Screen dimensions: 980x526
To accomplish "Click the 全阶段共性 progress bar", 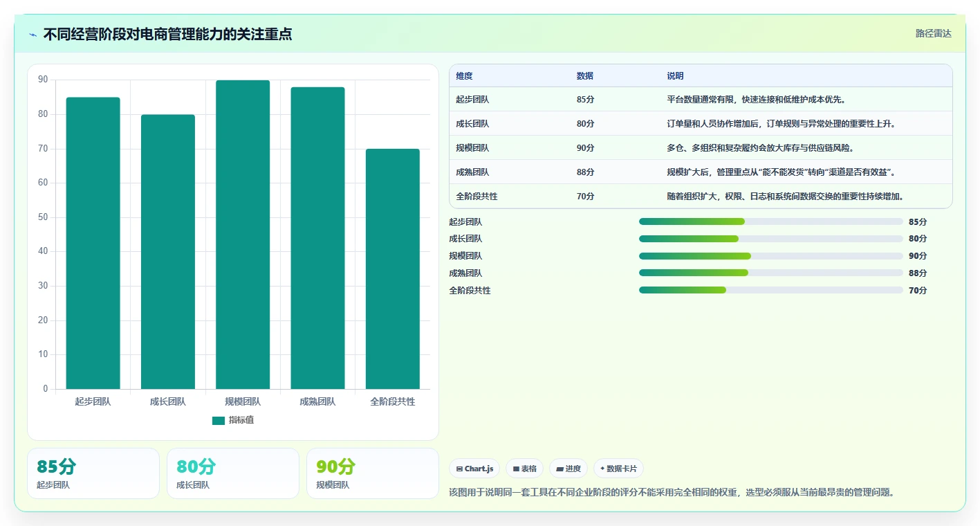I will click(771, 290).
